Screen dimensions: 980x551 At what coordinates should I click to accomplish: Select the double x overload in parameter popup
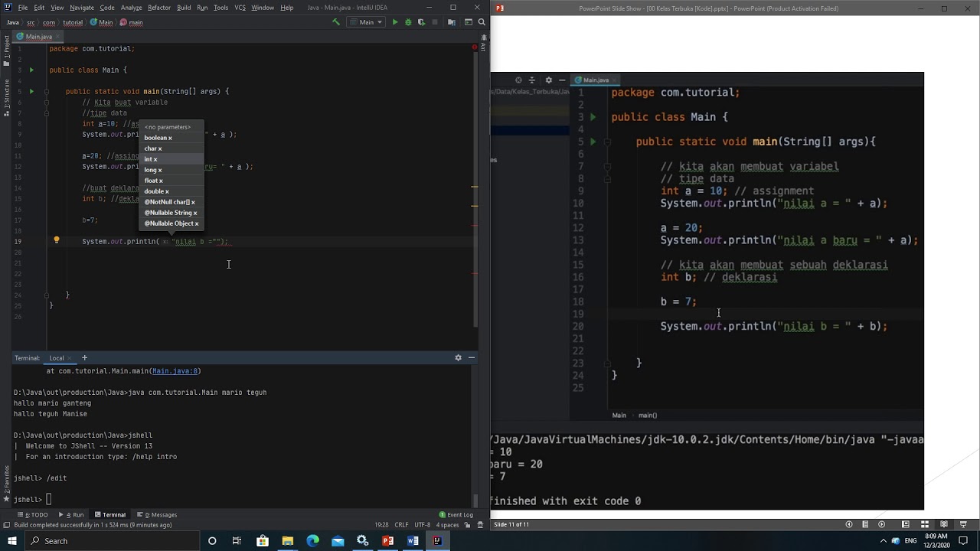click(171, 191)
